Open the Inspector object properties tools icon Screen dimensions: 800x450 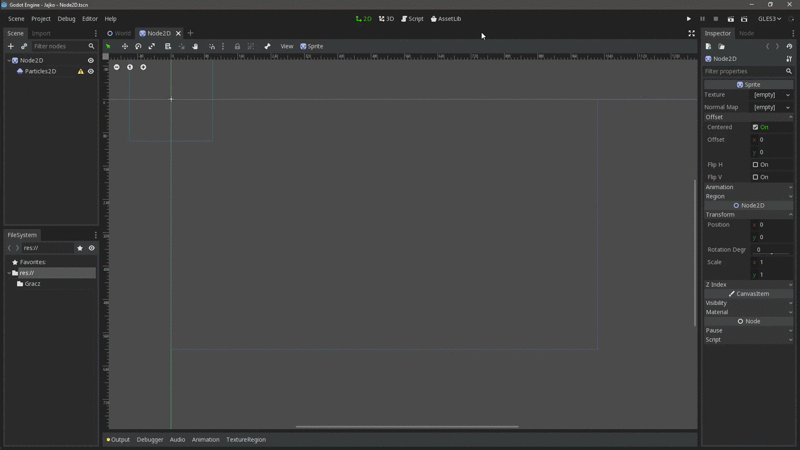(789, 59)
